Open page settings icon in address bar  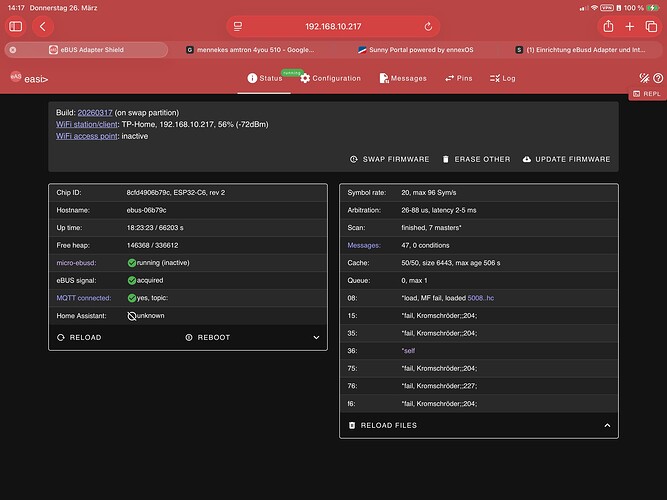pyautogui.click(x=238, y=26)
